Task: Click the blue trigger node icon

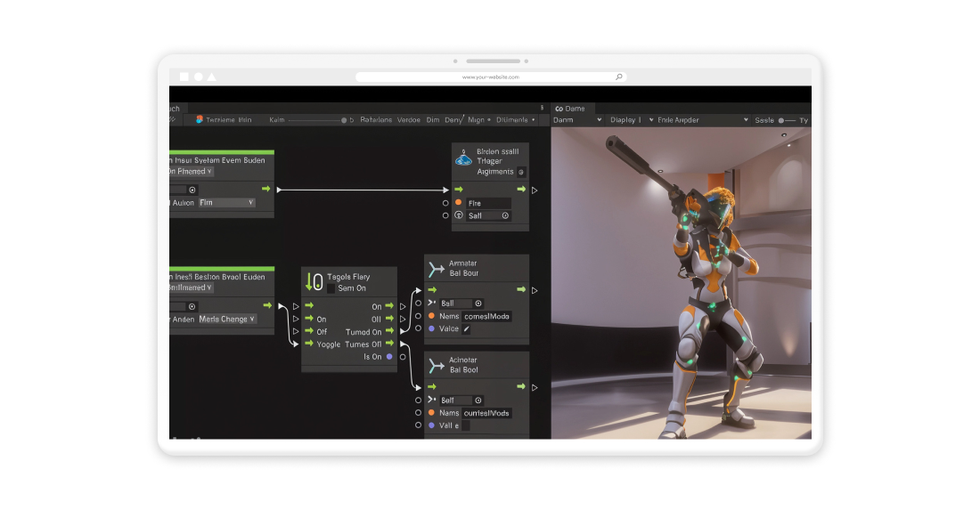Action: click(463, 158)
